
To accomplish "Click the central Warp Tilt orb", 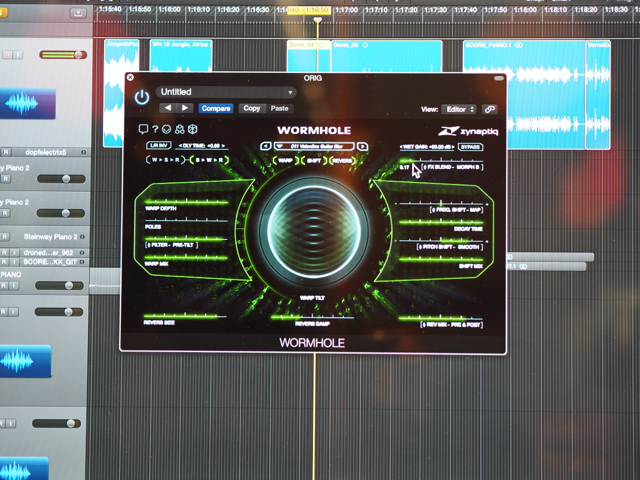I will 314,231.
